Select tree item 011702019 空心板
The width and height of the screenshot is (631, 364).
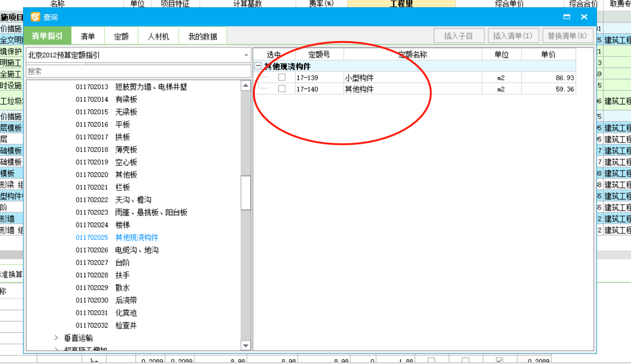[106, 162]
